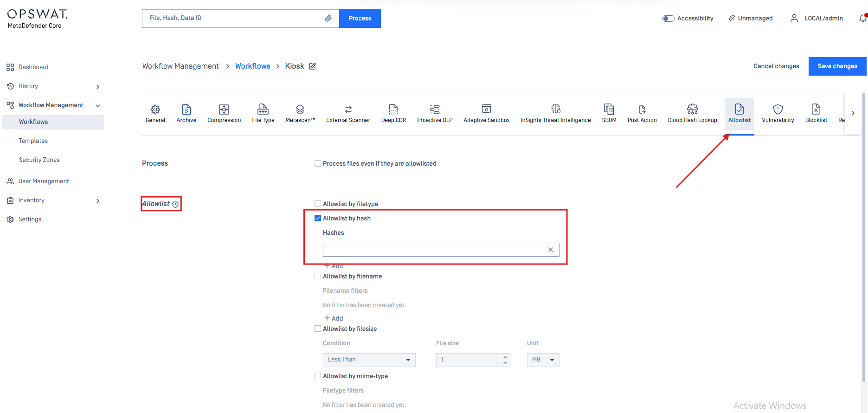Viewport: 868px width, 413px height.
Task: Increase the file size with stepper arrow
Action: pos(505,357)
